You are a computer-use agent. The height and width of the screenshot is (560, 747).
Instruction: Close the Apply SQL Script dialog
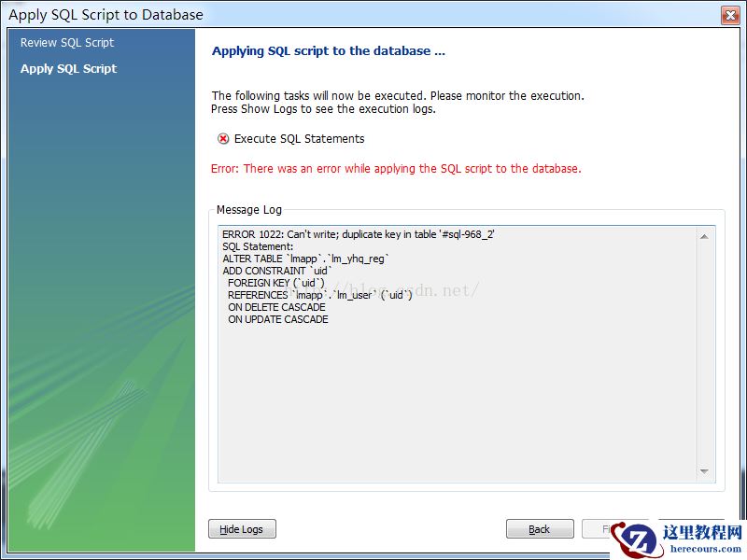pos(730,15)
